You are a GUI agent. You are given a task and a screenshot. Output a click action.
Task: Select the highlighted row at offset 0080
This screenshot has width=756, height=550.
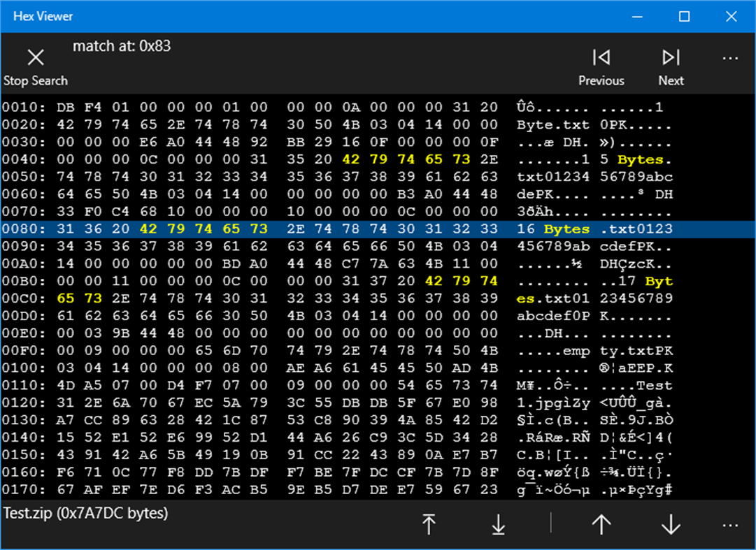click(280, 229)
